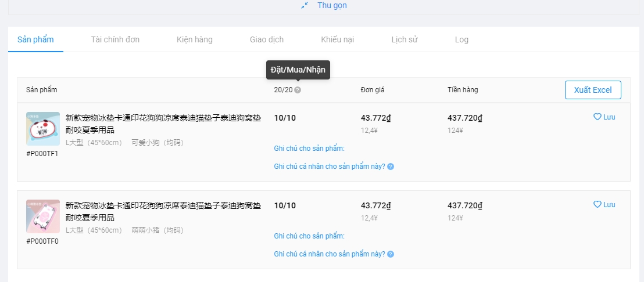Open the pink pig pet mat thumbnail
Image resolution: width=644 pixels, height=282 pixels.
[x=42, y=216]
